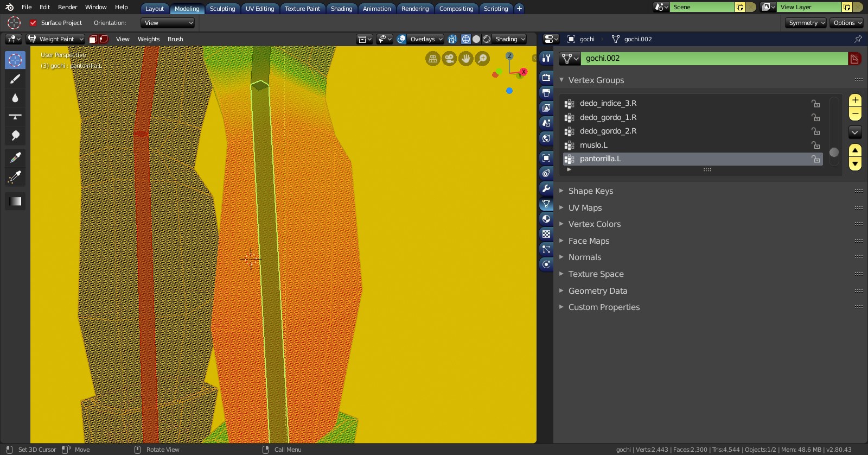The width and height of the screenshot is (868, 455).
Task: Select the Smear tool
Action: click(x=15, y=136)
